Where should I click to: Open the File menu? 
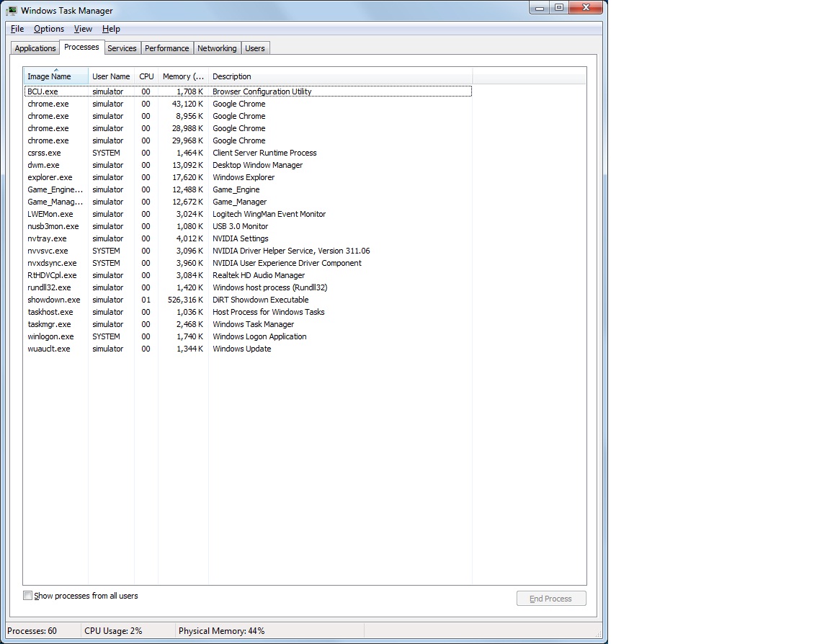[x=17, y=29]
